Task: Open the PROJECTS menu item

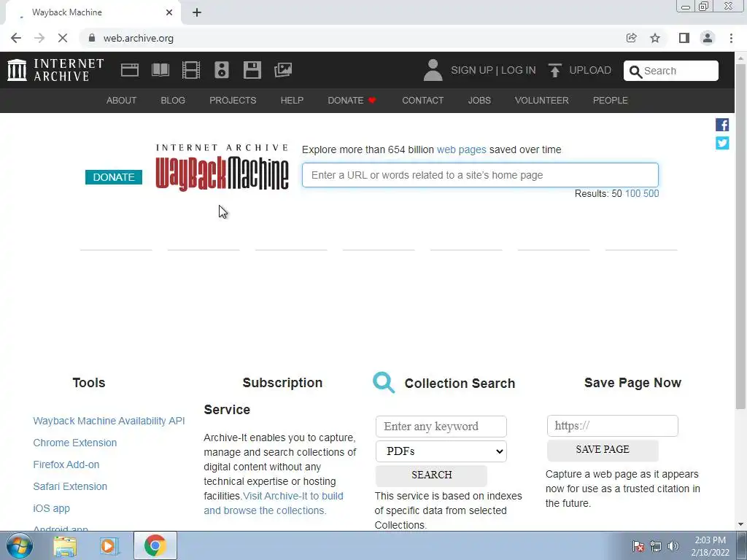Action: [x=233, y=101]
